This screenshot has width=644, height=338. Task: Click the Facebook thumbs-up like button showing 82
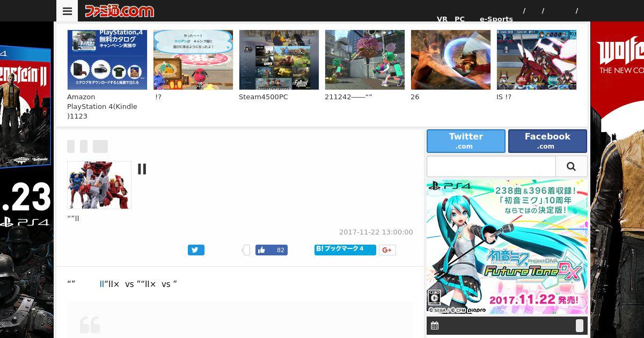pyautogui.click(x=272, y=250)
